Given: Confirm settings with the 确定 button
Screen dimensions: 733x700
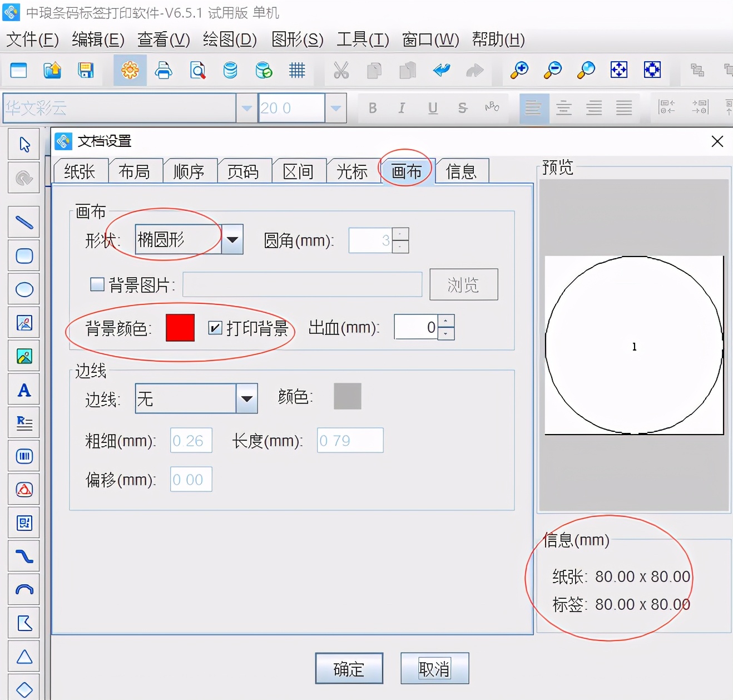Looking at the screenshot, I should (x=349, y=668).
